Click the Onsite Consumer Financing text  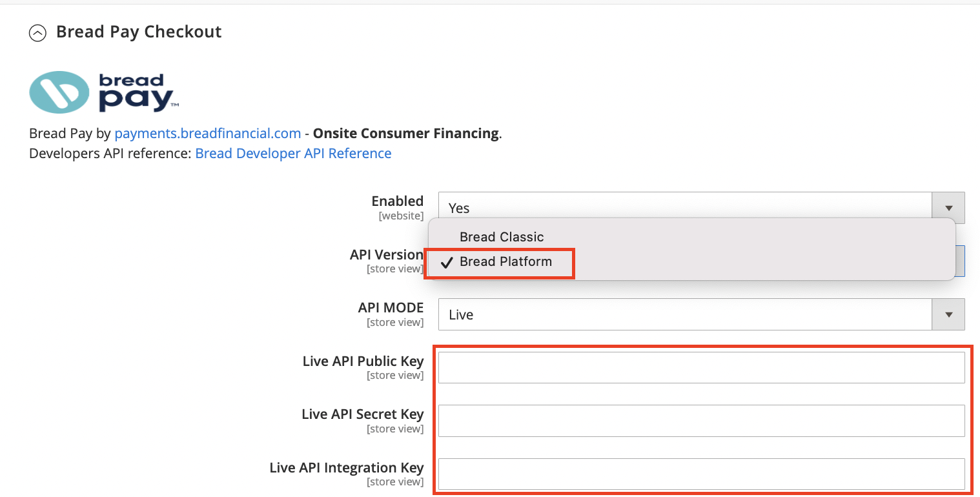click(x=406, y=134)
